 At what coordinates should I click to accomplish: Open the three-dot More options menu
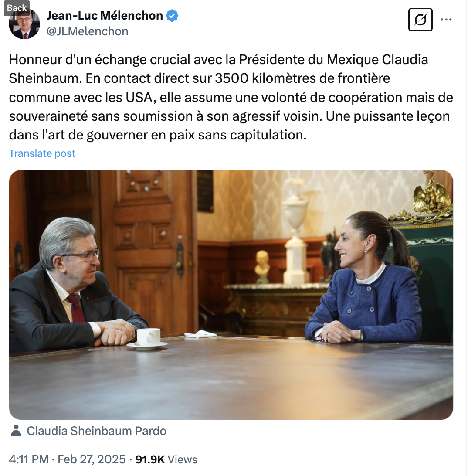pyautogui.click(x=446, y=20)
